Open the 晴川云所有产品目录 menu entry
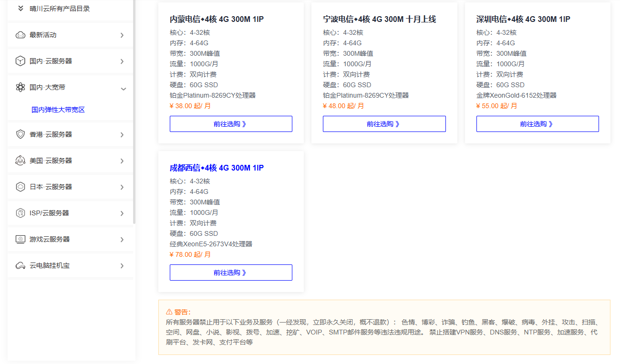This screenshot has height=364, width=620. pos(60,9)
